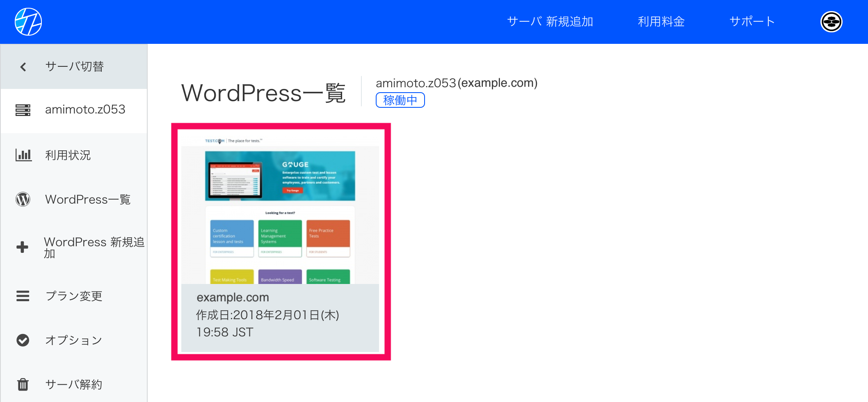Screen dimensions: 868x402
Task: Choose WordPress 新規追加 in the sidebar
Action: 74,248
